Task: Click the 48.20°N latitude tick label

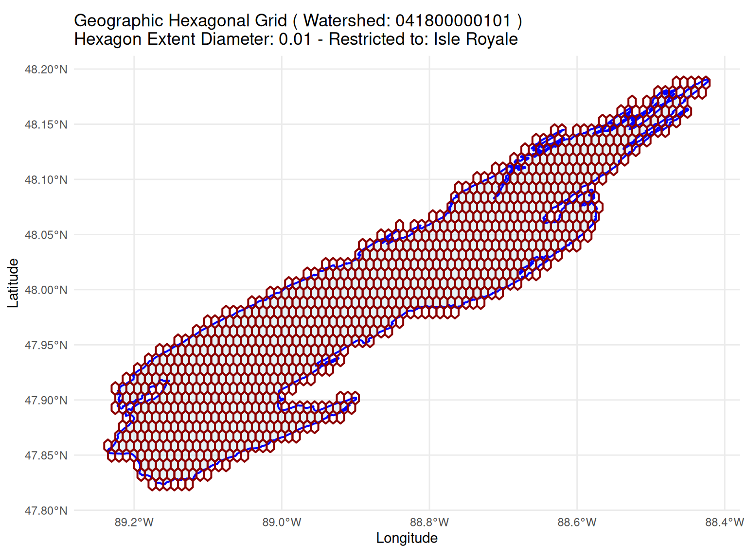Action: (x=46, y=70)
